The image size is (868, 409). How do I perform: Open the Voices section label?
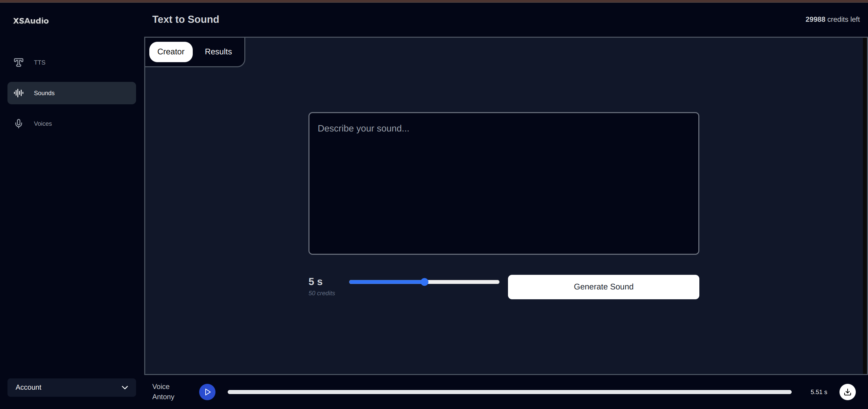point(43,124)
